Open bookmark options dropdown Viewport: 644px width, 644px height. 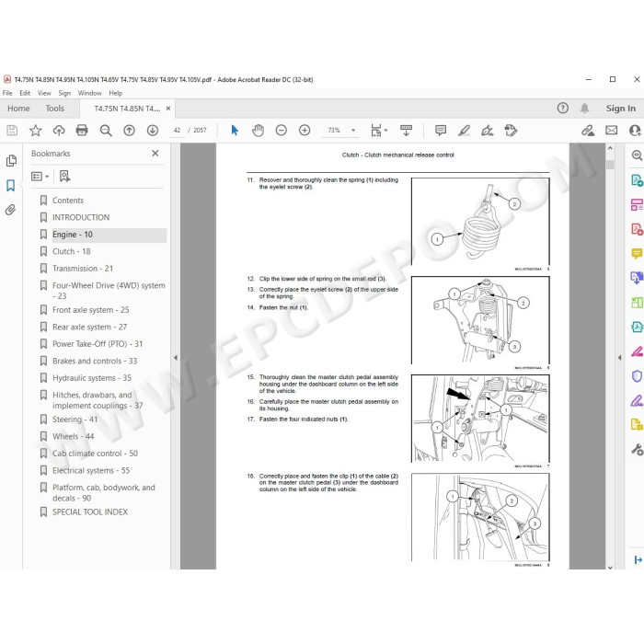(40, 177)
